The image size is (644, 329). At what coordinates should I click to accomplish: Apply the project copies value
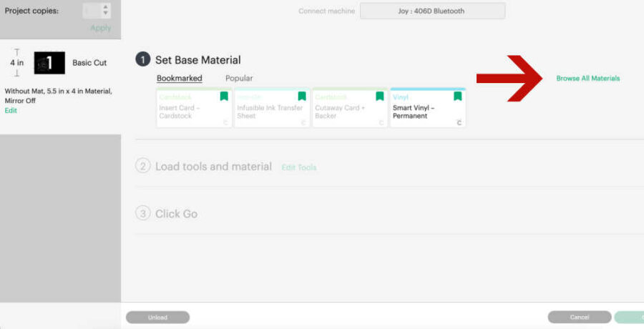(100, 28)
